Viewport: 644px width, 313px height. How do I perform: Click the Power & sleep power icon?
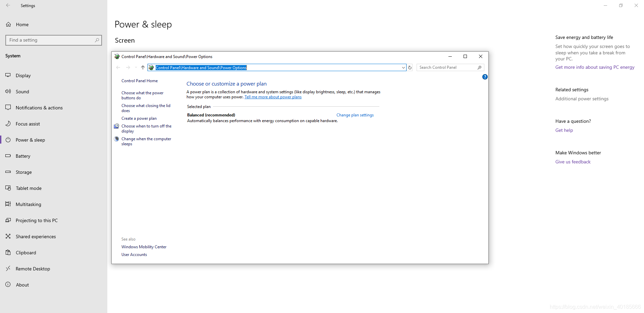(x=8, y=140)
